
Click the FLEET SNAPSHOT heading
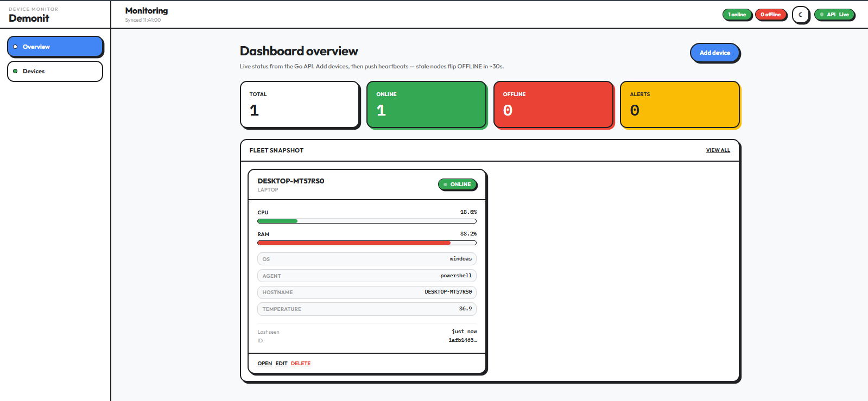coord(276,150)
